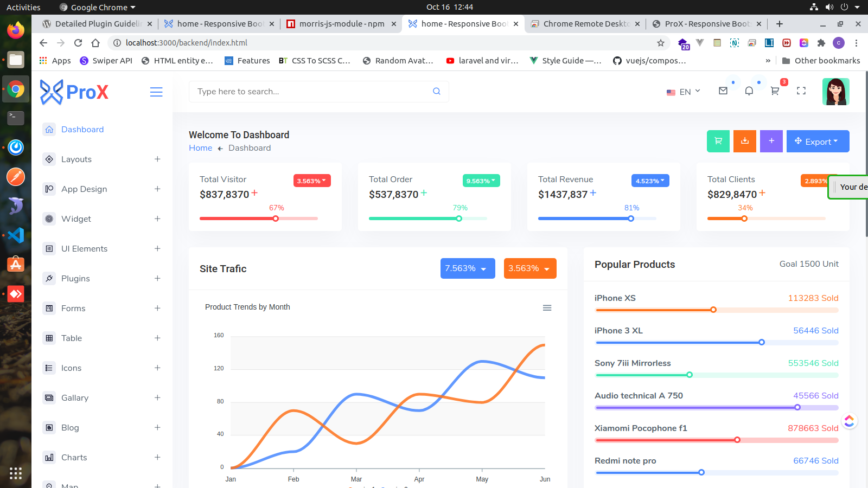Screen dimensions: 868x488
Task: Click the green cart action button
Action: pyautogui.click(x=718, y=141)
